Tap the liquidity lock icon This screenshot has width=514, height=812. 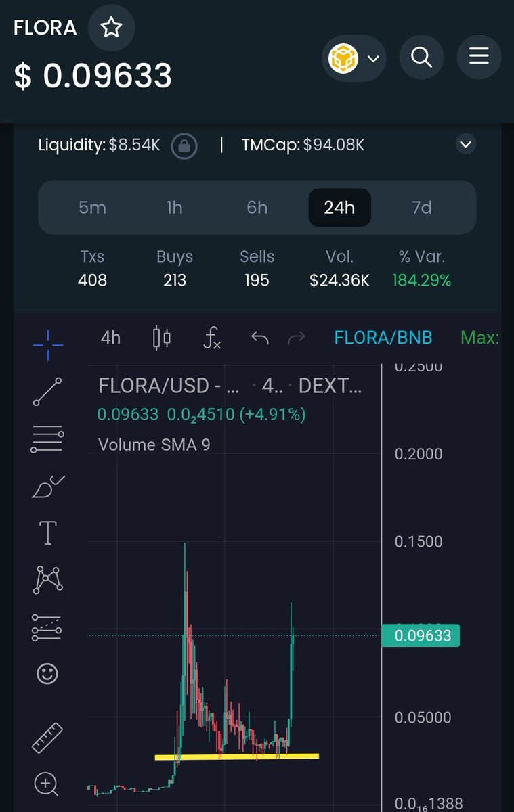pos(184,145)
